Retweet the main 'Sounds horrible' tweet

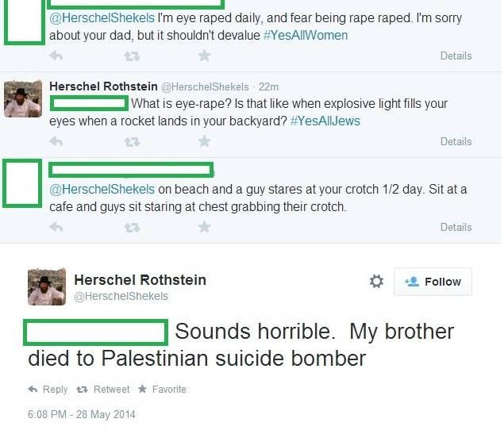(104, 390)
